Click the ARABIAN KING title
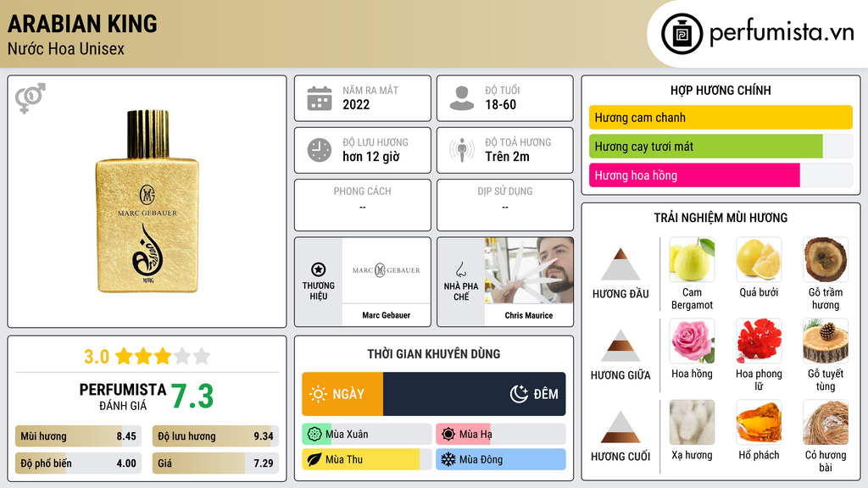The width and height of the screenshot is (868, 488). click(x=82, y=24)
